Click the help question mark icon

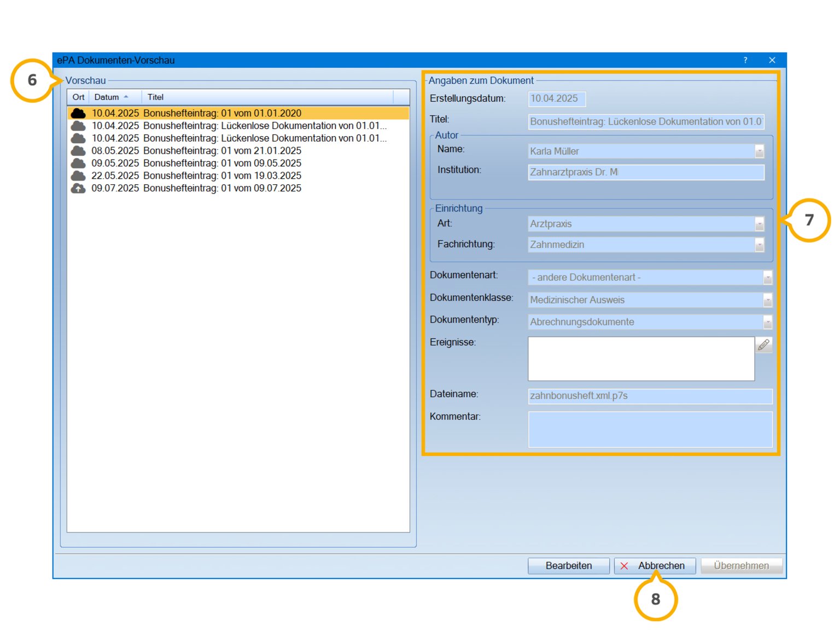[745, 60]
